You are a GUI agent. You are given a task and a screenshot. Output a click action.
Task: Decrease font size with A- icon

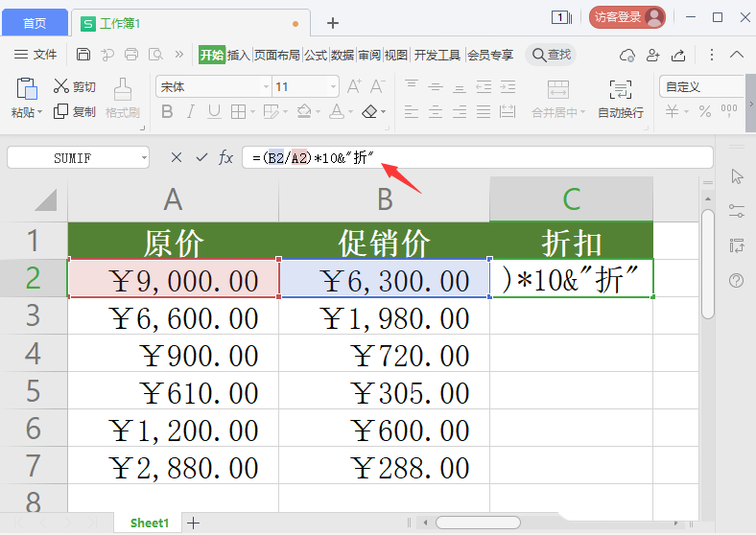pos(377,86)
